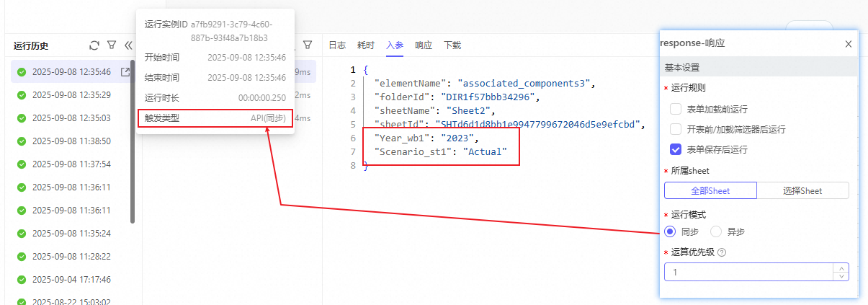This screenshot has height=305, width=868.
Task: Open the 运行历史 filter icon
Action: 112,45
